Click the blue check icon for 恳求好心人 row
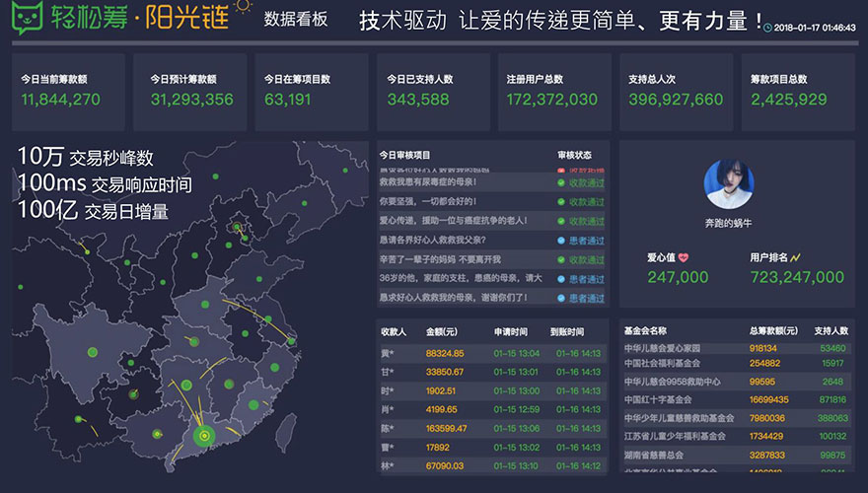Viewport: 868px width, 493px height. coord(561,298)
